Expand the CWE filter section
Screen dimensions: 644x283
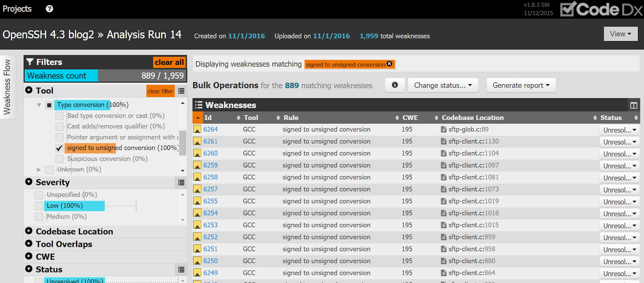tap(29, 256)
